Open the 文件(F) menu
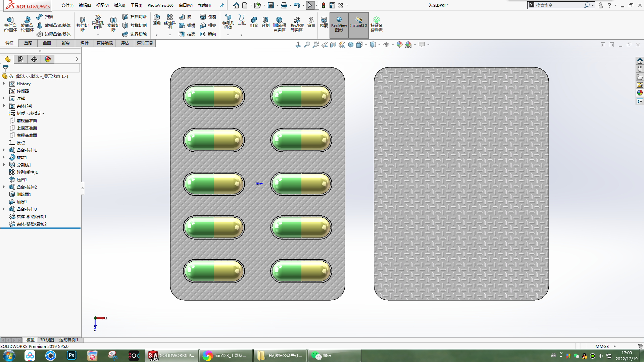The image size is (644, 362). tap(67, 5)
